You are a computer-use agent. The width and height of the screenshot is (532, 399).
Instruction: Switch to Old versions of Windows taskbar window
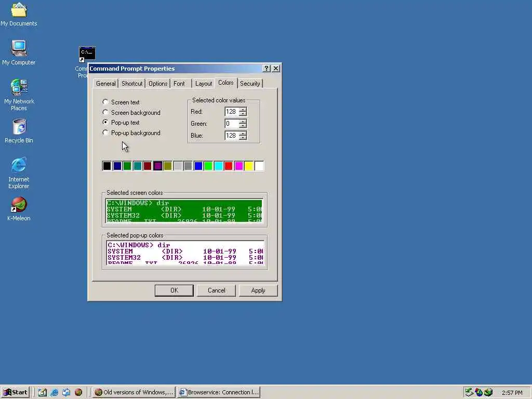[134, 392]
